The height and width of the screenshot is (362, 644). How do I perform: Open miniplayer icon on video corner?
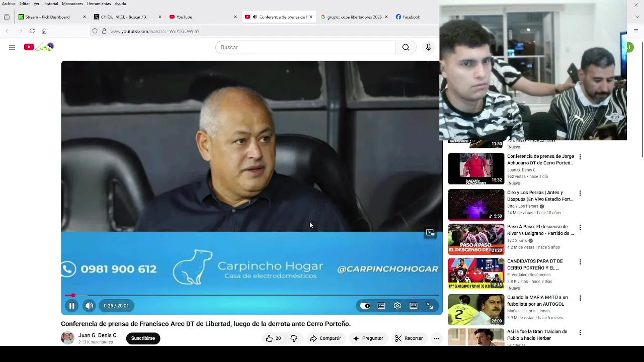point(430,232)
